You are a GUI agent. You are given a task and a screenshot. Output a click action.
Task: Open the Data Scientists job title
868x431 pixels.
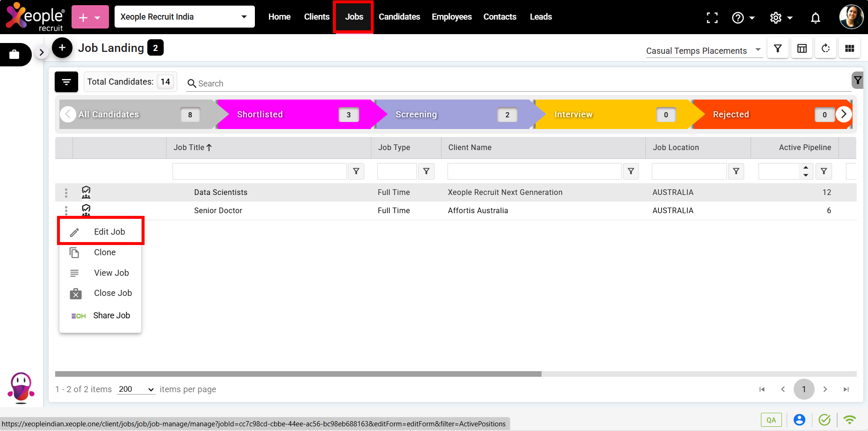click(x=221, y=192)
